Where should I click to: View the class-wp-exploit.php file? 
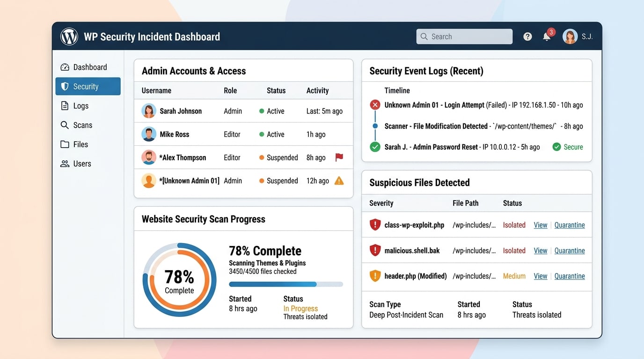click(x=541, y=225)
